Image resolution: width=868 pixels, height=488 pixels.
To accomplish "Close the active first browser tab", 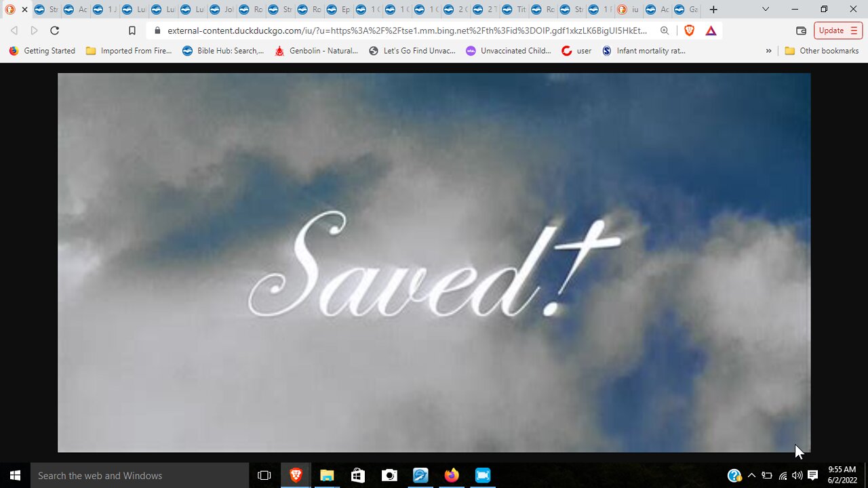I will coord(25,9).
